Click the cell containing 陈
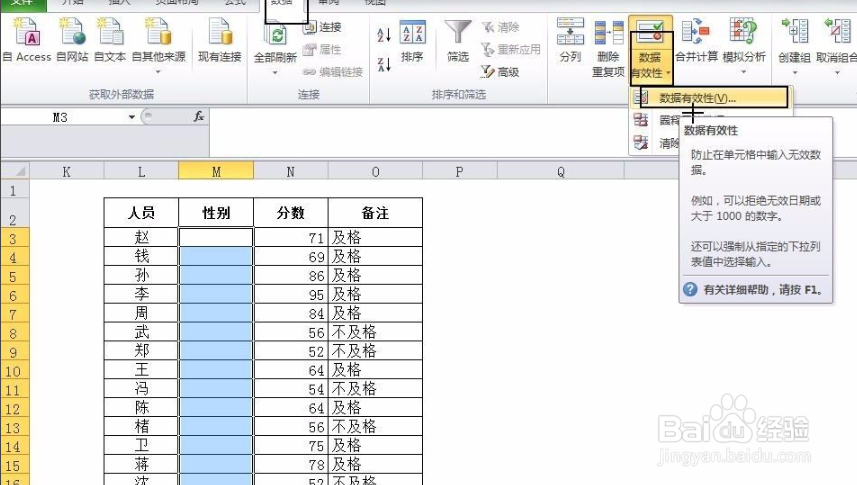This screenshot has width=857, height=485. pyautogui.click(x=141, y=407)
